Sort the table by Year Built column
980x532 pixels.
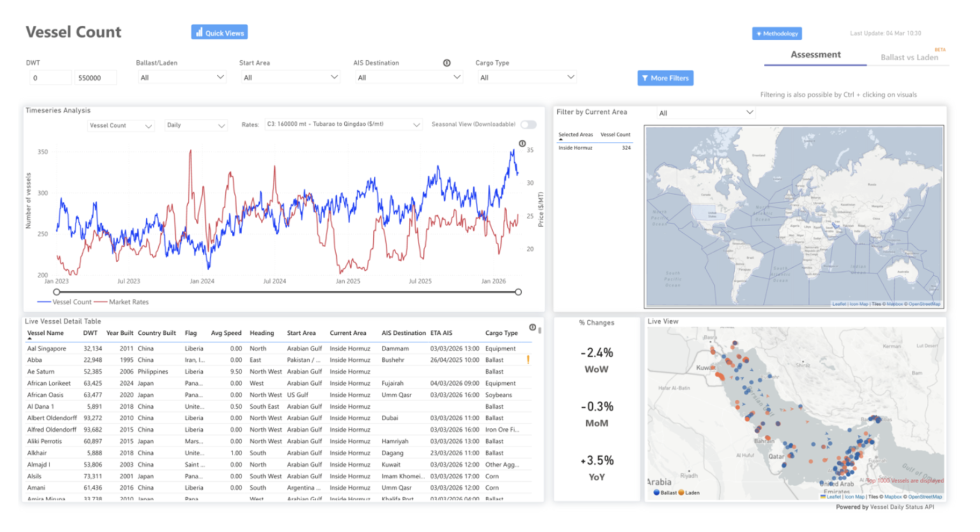click(119, 333)
